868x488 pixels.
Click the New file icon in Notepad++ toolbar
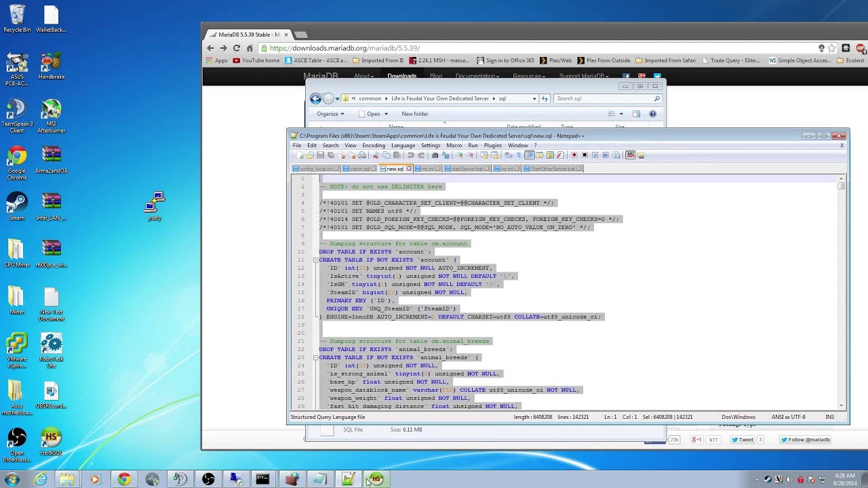tap(300, 155)
